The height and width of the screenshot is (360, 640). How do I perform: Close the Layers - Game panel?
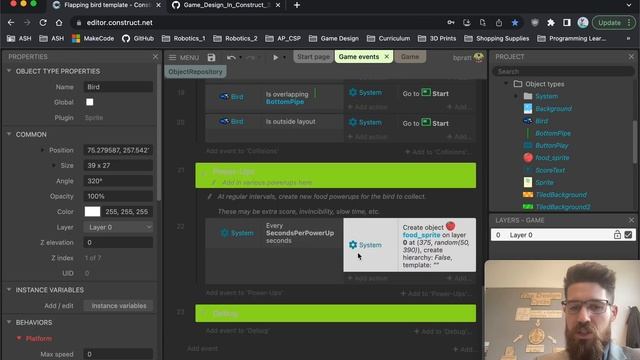pyautogui.click(x=631, y=220)
